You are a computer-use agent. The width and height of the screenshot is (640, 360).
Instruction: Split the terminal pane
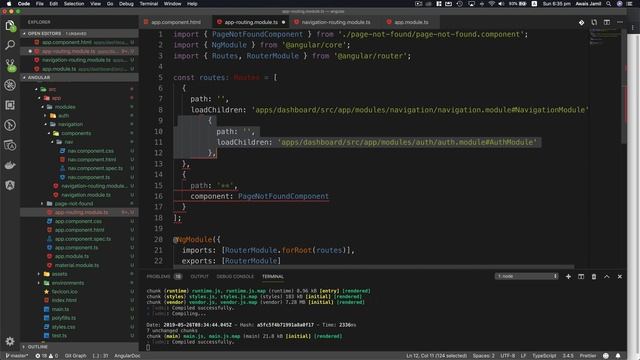pos(581,276)
